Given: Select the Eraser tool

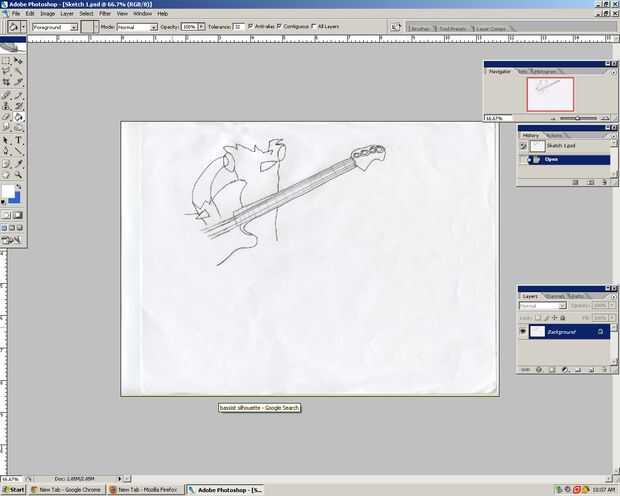Looking at the screenshot, I should [x=6, y=117].
